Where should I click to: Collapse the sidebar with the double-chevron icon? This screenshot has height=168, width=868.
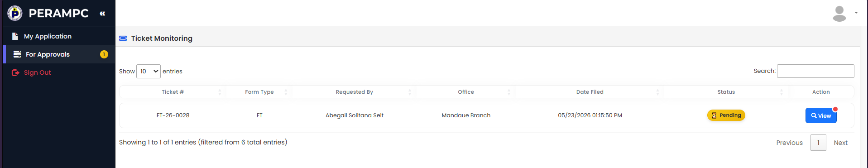pos(103,14)
